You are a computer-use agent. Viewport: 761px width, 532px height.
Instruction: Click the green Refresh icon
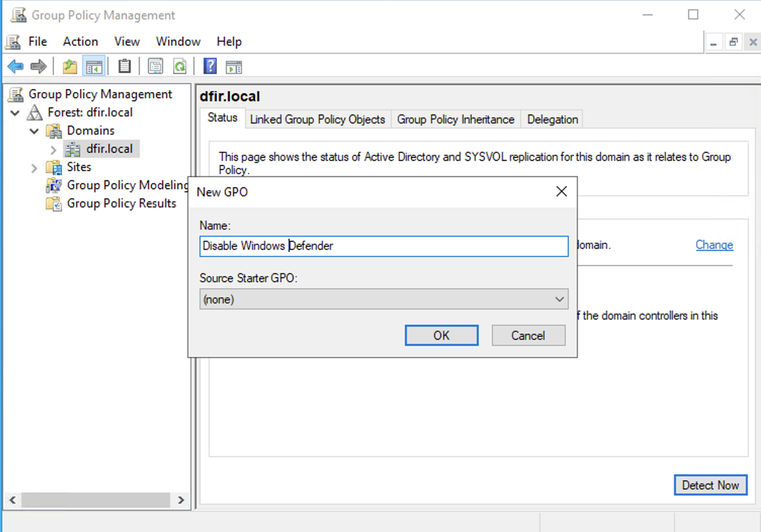click(x=180, y=66)
